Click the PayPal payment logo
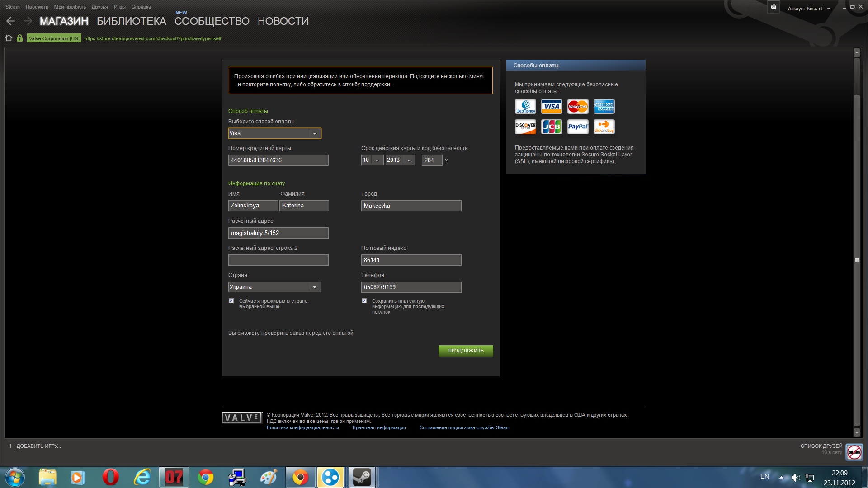The height and width of the screenshot is (488, 868). click(578, 127)
